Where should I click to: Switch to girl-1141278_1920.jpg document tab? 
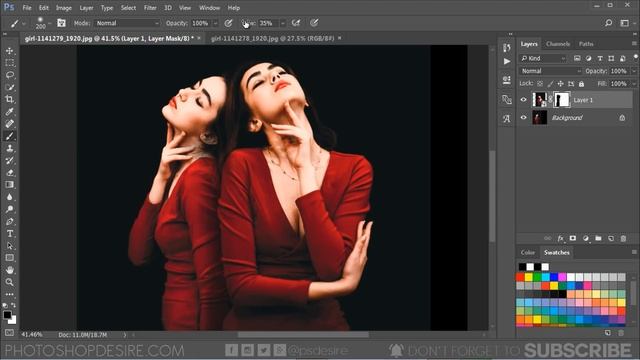[273, 38]
